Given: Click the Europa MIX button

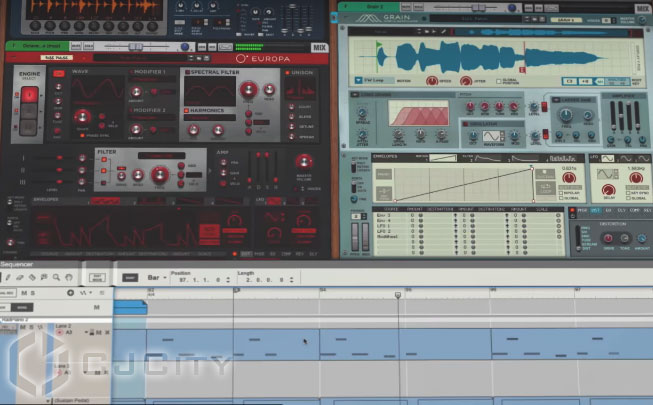Looking at the screenshot, I should coord(319,48).
